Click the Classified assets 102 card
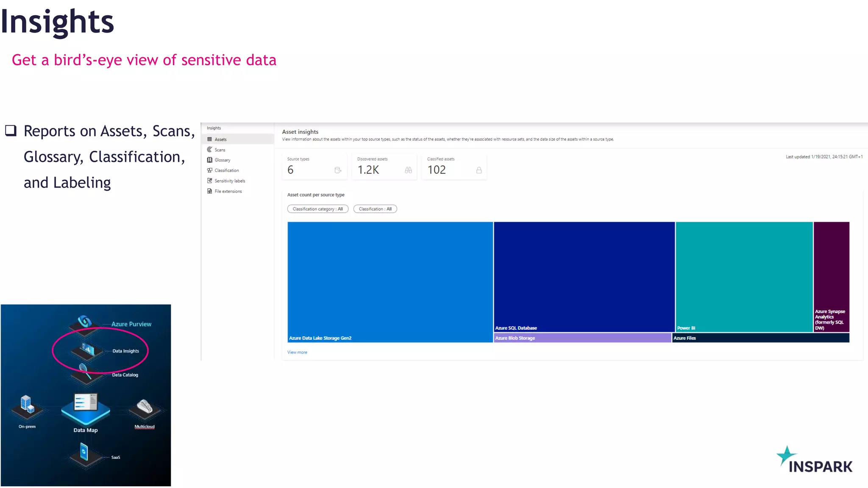868x488 pixels. tap(454, 166)
